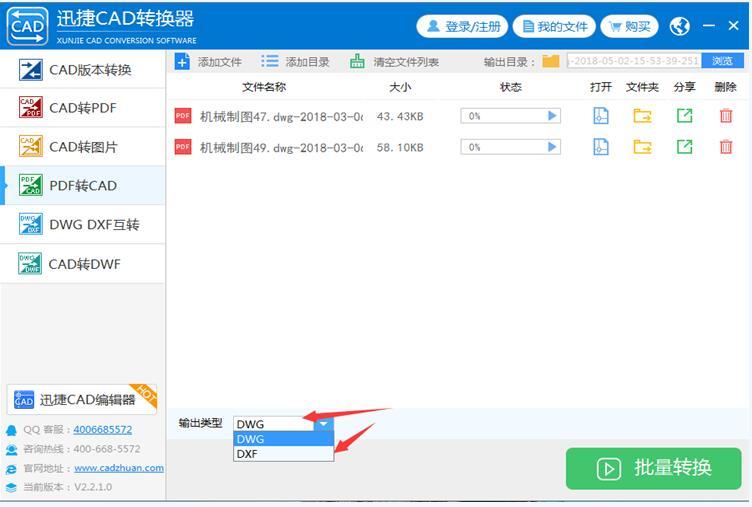Click the QQ客服 4006685572 link
Viewport: 752px width, 507px height.
point(103,429)
